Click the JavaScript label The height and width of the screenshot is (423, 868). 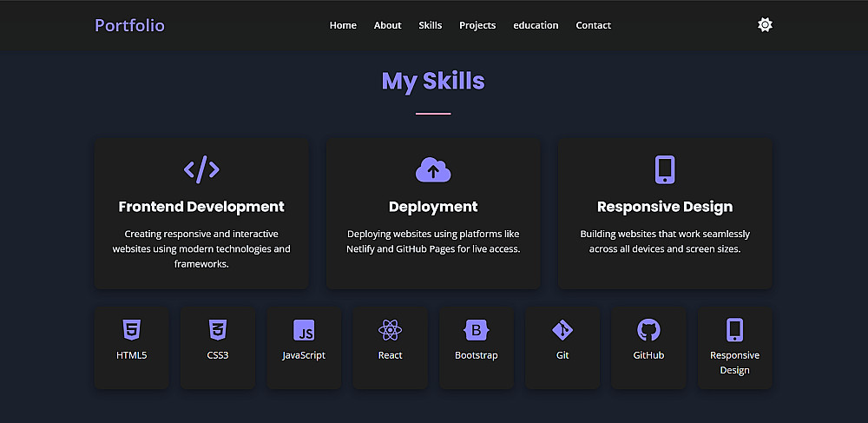304,355
